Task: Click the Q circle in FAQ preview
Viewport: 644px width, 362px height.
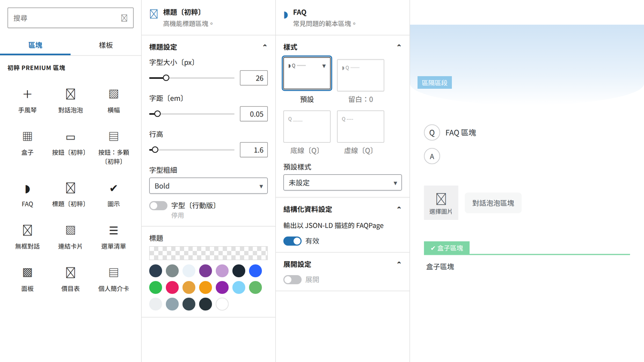Action: 432,132
